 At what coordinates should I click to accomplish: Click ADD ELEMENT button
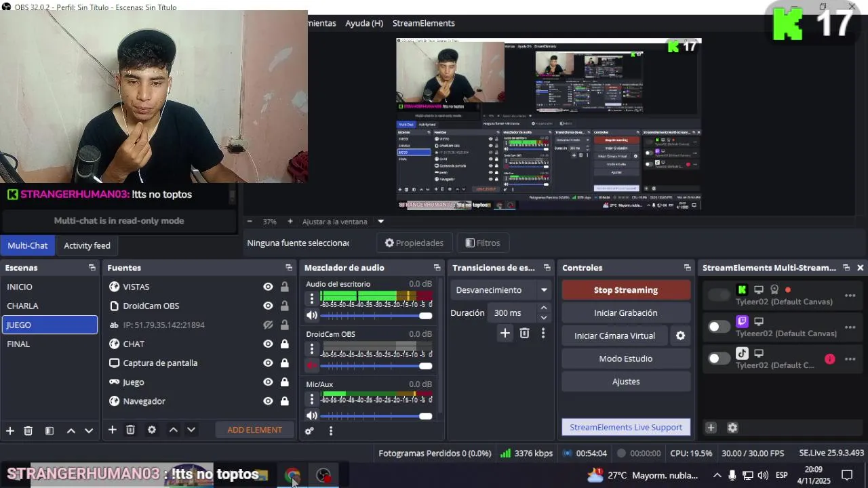[254, 430]
